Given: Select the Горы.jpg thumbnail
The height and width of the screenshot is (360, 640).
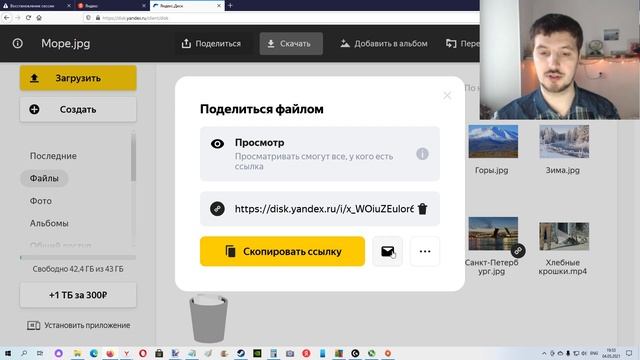Looking at the screenshot, I should pos(493,141).
